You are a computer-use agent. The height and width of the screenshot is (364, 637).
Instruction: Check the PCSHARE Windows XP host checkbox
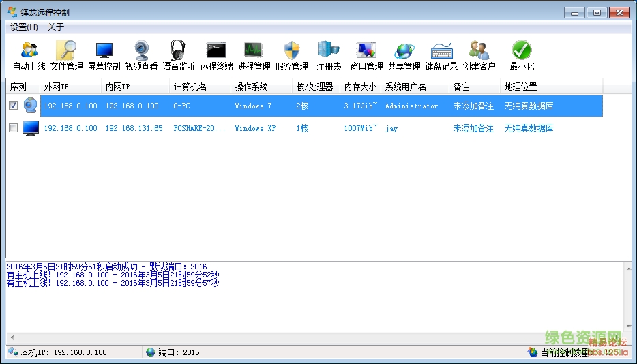14,128
